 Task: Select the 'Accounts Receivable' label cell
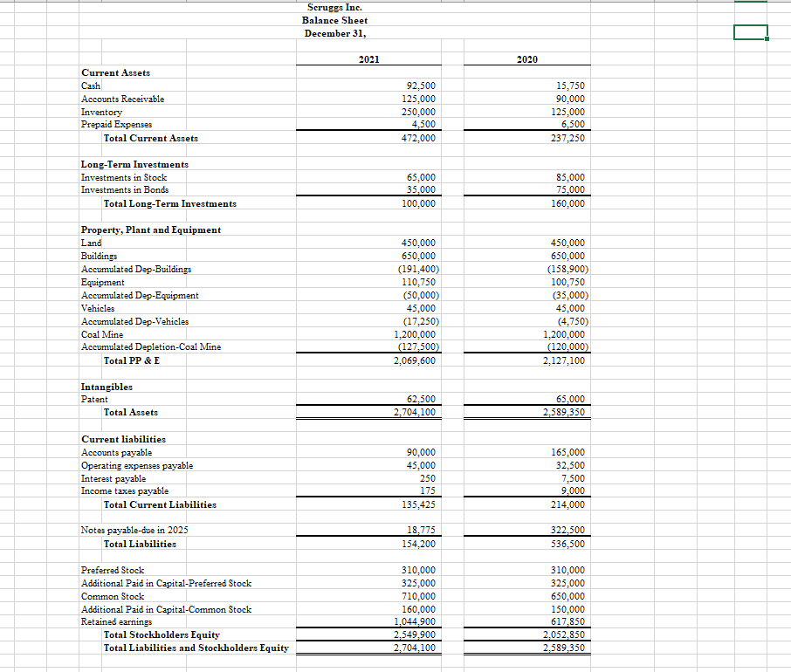pyautogui.click(x=122, y=99)
